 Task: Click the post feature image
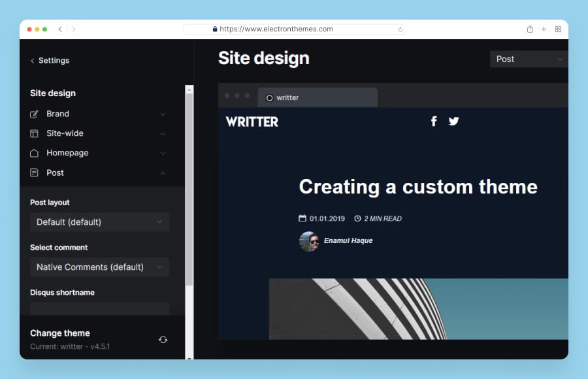(419, 309)
